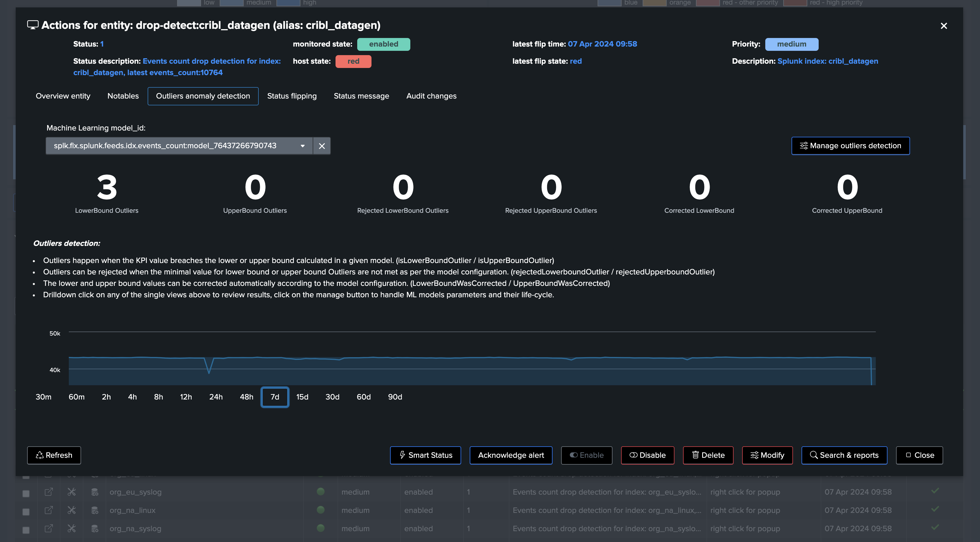Tick checkbox for org_eu_syslog row
Screen dimensions: 980x542
(x=26, y=493)
